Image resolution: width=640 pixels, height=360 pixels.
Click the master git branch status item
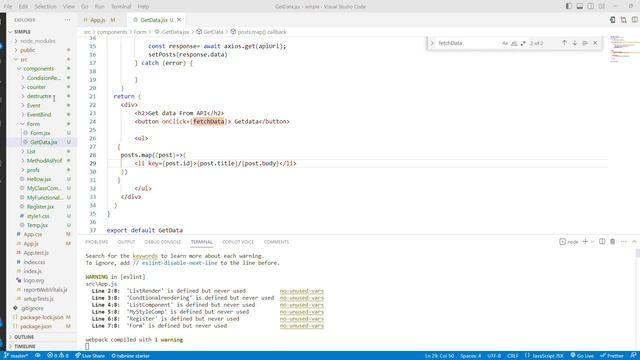(16, 356)
